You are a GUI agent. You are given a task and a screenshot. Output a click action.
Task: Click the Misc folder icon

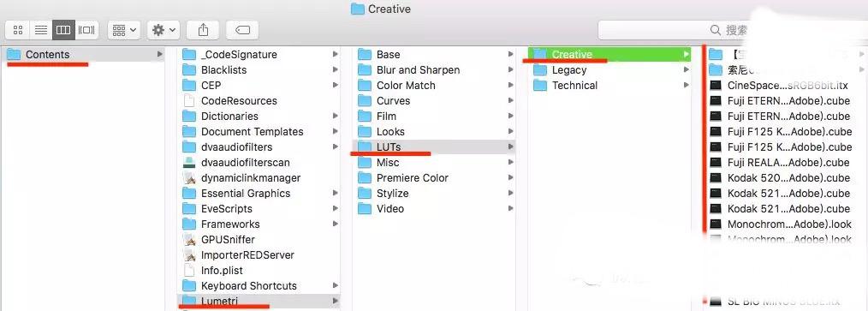pyautogui.click(x=365, y=163)
